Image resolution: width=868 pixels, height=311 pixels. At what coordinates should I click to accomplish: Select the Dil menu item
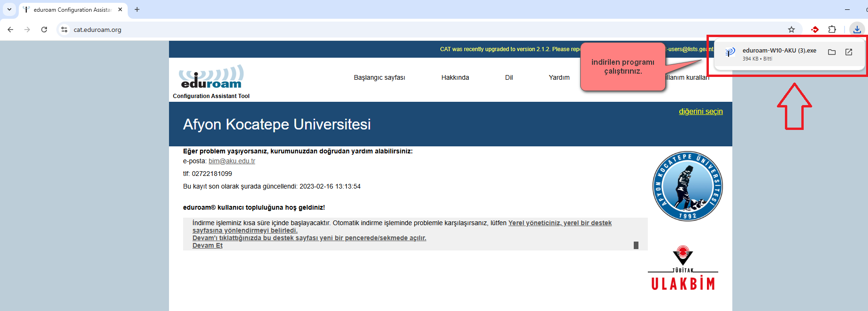pyautogui.click(x=509, y=77)
